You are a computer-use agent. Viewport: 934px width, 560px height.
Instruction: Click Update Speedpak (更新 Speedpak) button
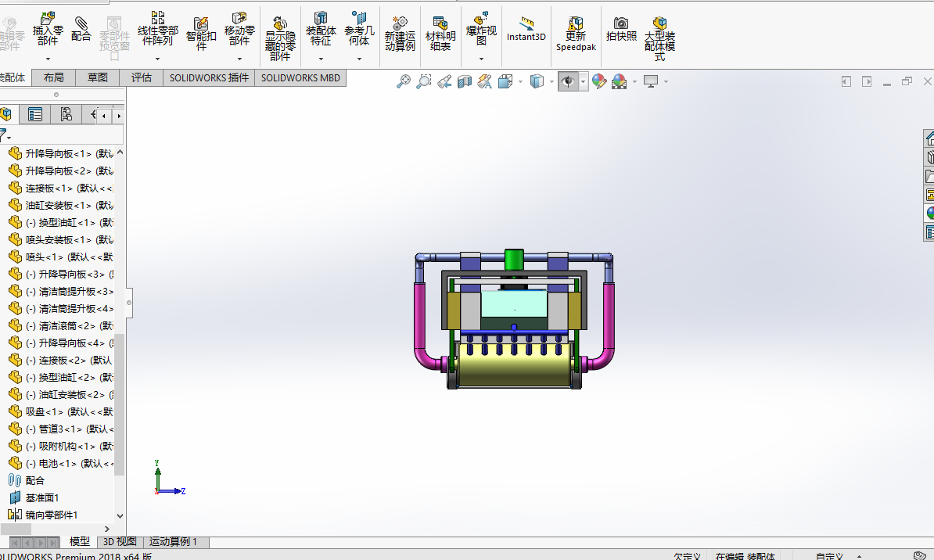click(x=576, y=34)
